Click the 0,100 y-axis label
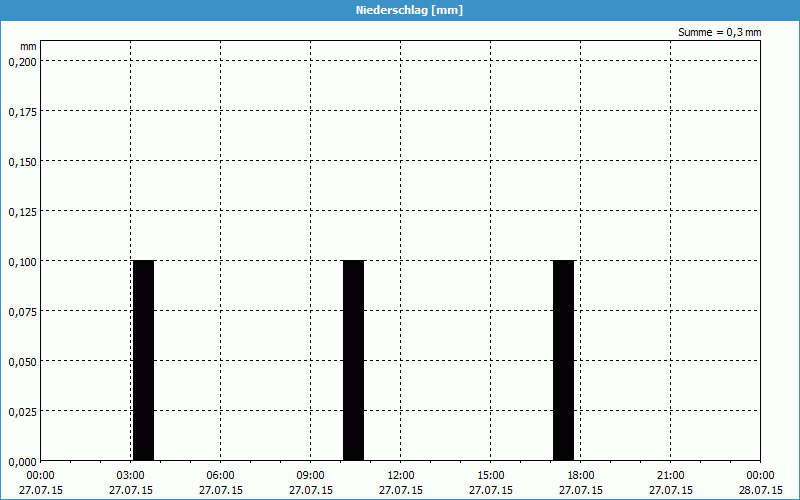800x500 pixels. click(x=21, y=261)
